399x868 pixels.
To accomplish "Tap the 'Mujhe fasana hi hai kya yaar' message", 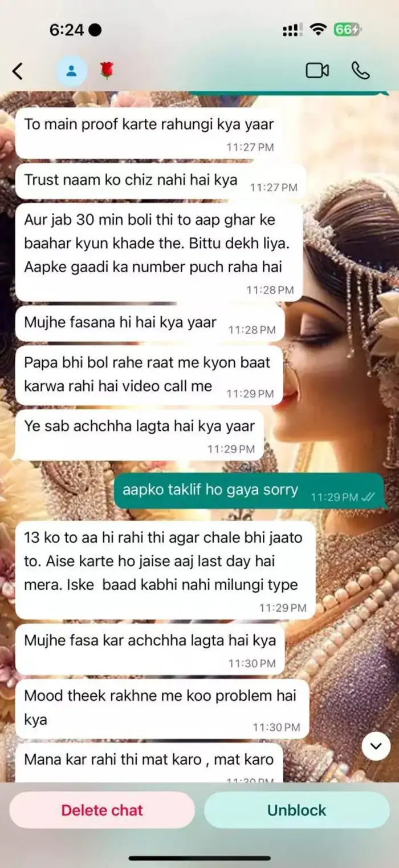I will 149,323.
